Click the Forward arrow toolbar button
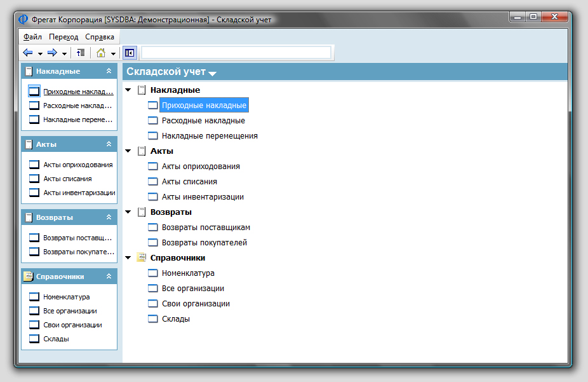Screen dimensions: 588x382 pos(52,53)
